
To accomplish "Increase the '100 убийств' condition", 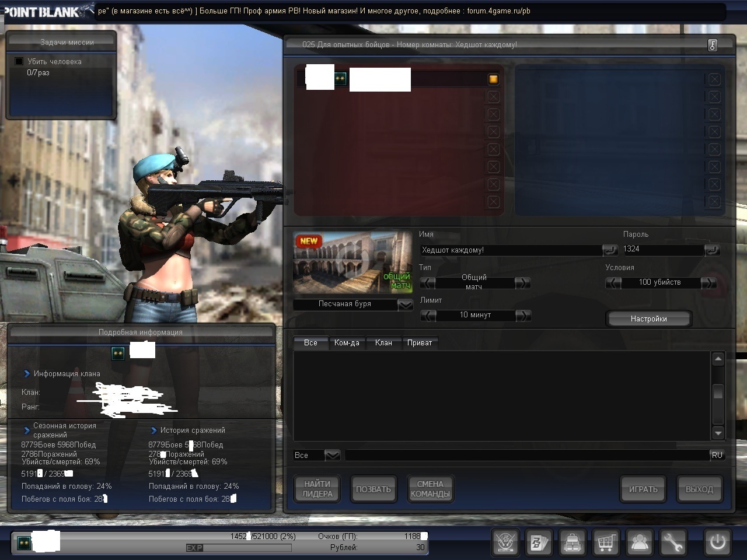I will coord(708,283).
